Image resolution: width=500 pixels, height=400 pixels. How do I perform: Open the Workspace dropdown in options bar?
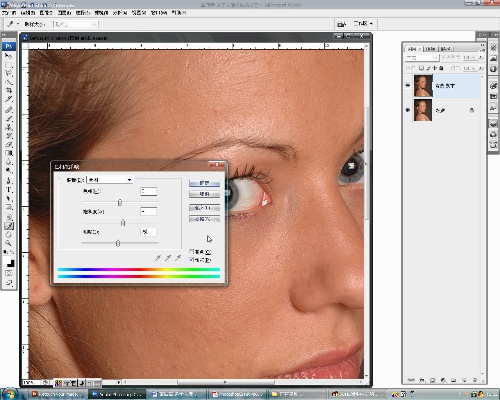point(363,24)
